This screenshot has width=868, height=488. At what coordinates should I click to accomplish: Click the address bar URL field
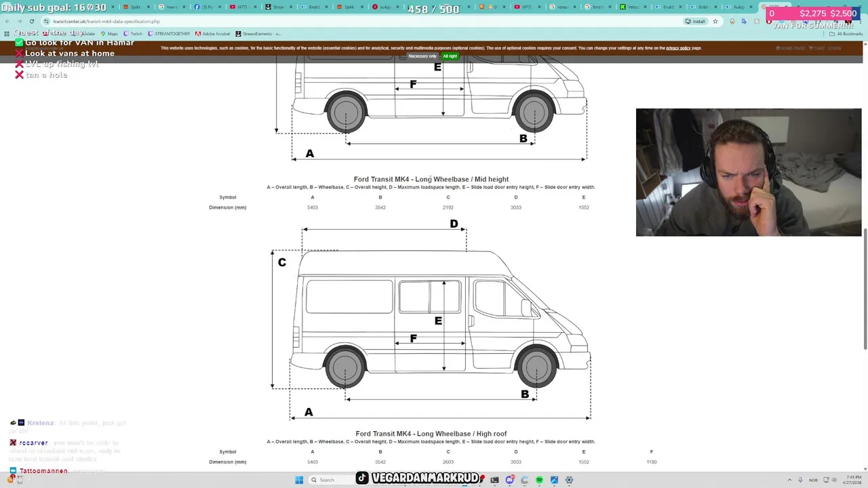click(x=366, y=21)
